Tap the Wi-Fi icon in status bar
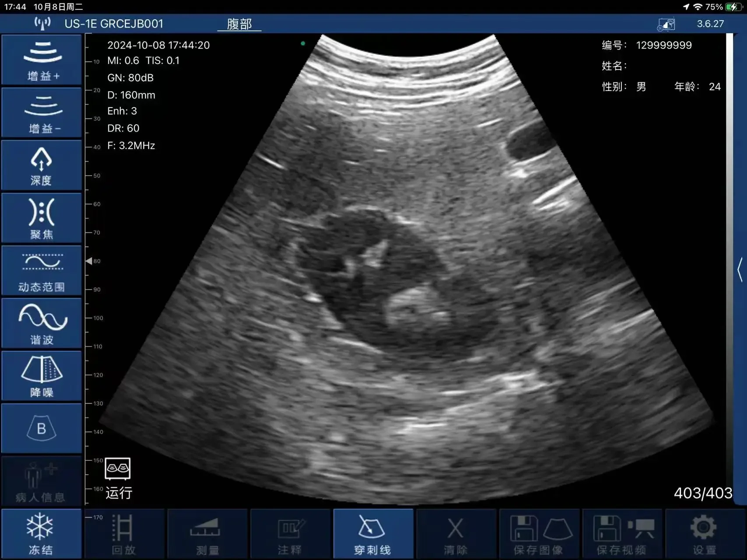 pos(698,7)
